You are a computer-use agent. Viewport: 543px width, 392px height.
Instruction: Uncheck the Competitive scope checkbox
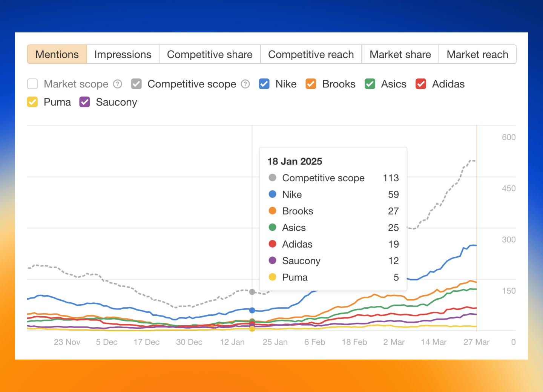coord(137,84)
